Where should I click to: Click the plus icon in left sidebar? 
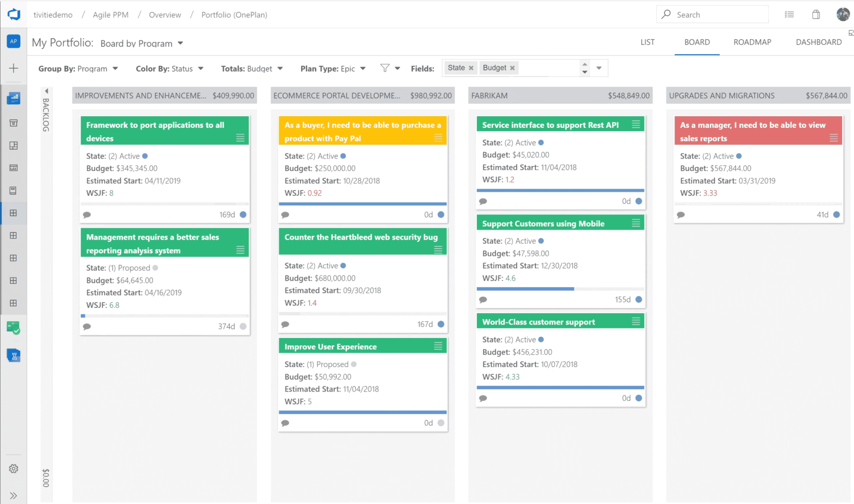pos(14,68)
